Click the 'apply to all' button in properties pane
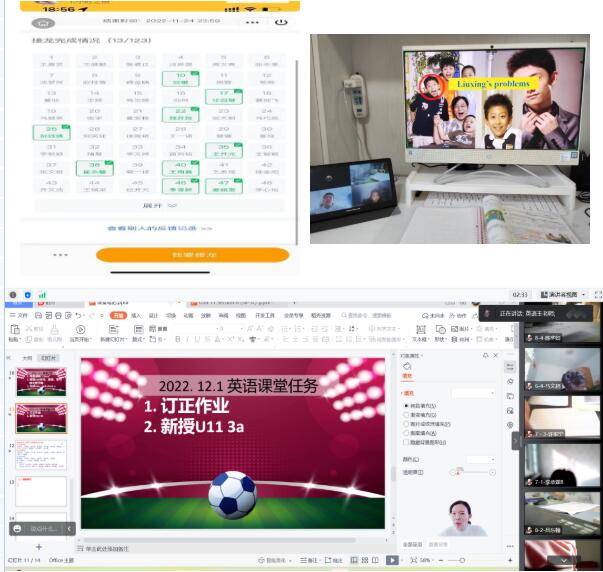Screen dimensions: 603x572 tap(412, 544)
